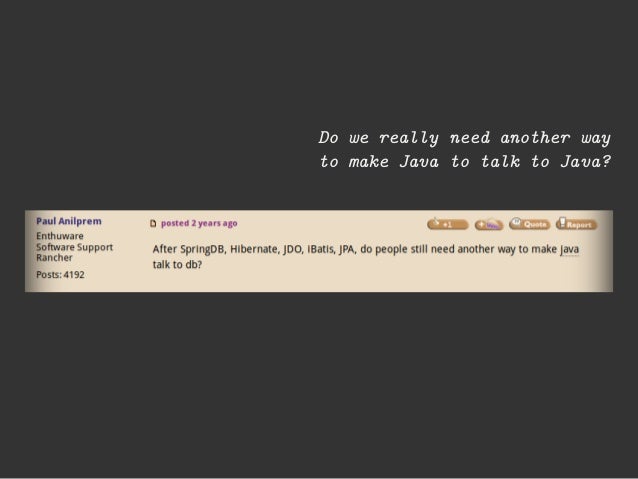Screen dimensions: 638x479
Task: Click the post document icon beside timestamp
Action: coord(153,223)
